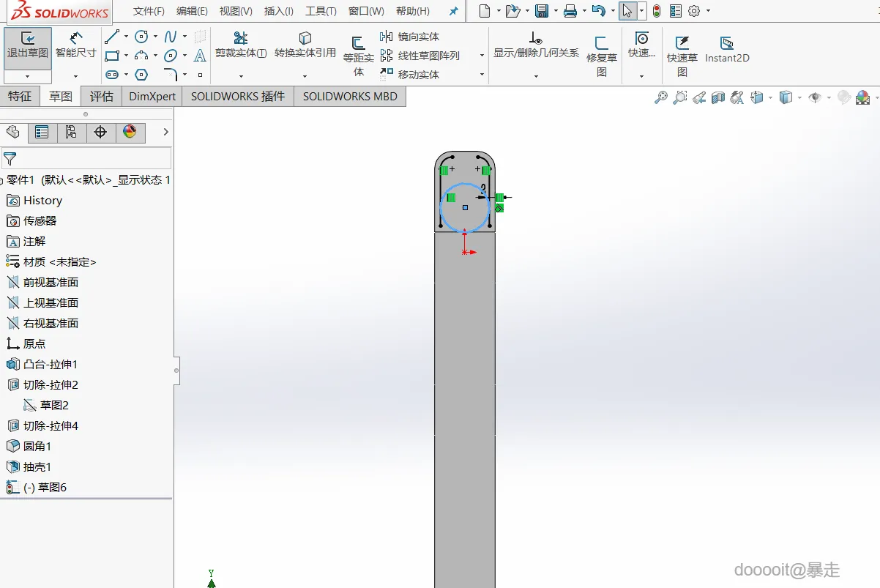
Task: Expand dropdown under 剪裁实体
Action: pos(241,76)
